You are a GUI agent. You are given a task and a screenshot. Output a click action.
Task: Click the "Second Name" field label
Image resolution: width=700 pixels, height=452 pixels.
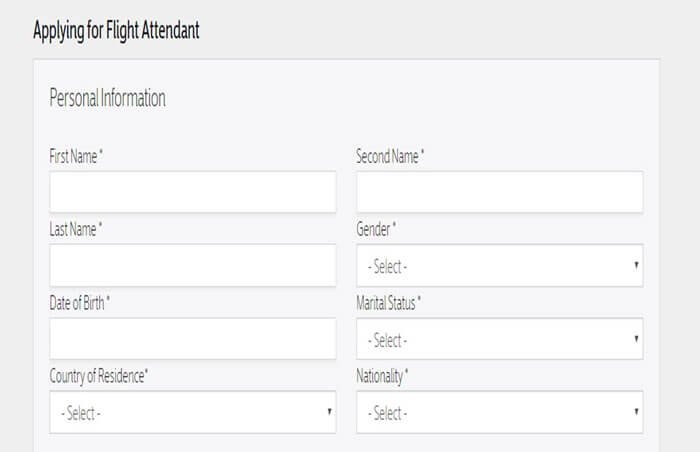point(390,157)
